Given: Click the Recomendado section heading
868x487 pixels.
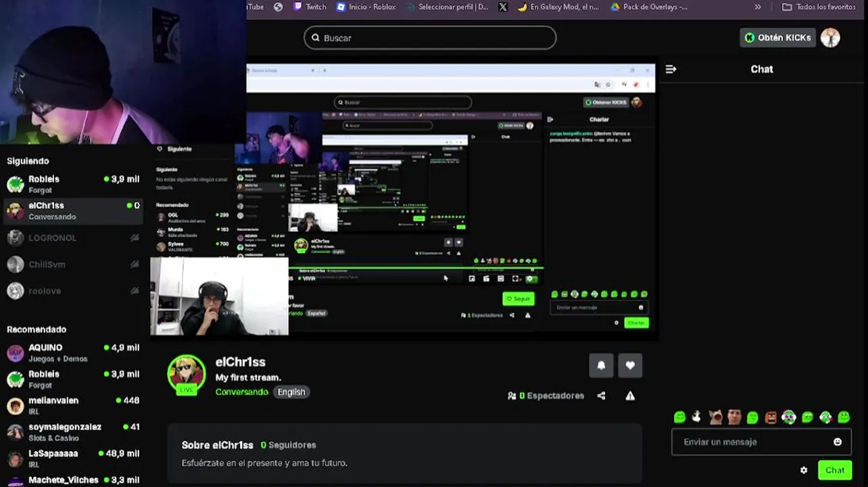Looking at the screenshot, I should 37,329.
